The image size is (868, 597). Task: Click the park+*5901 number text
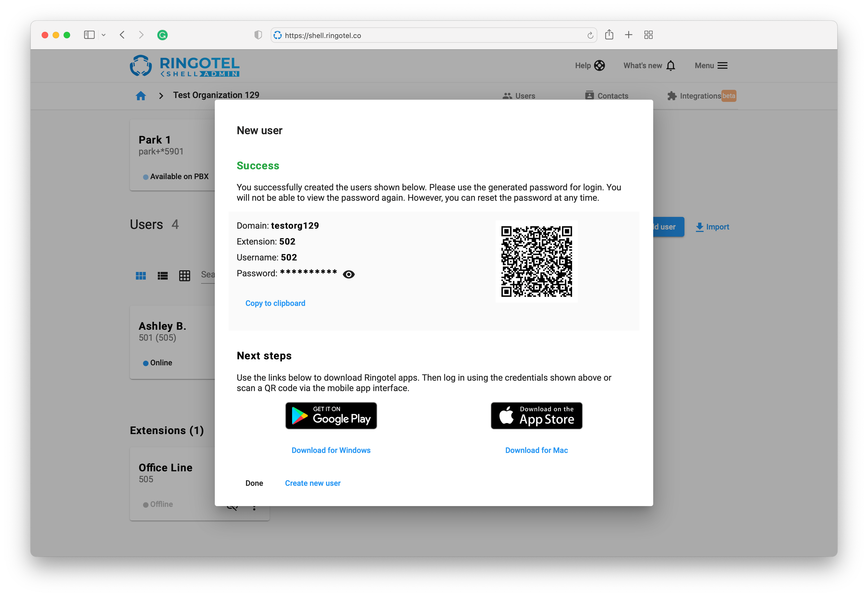(161, 151)
